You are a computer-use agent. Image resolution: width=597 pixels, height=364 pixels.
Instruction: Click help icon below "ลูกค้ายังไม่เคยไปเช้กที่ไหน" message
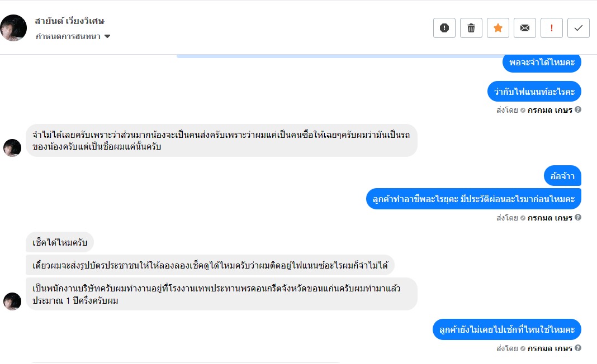click(578, 348)
